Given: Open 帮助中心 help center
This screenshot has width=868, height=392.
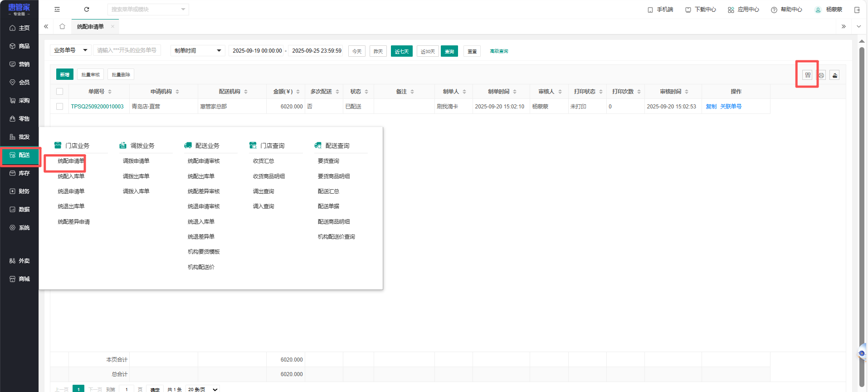Looking at the screenshot, I should point(786,10).
